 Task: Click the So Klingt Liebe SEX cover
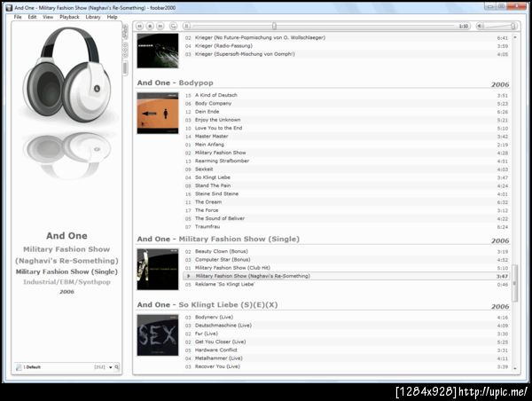click(158, 335)
